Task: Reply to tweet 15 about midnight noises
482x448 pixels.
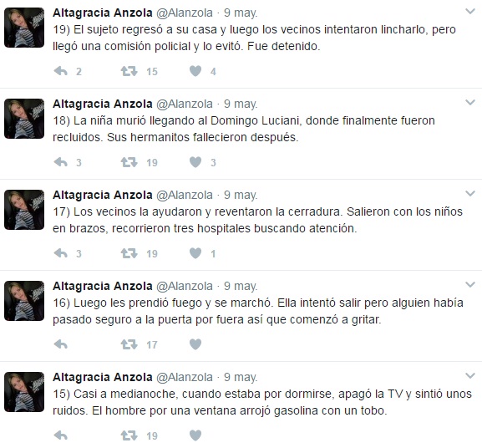Action: tap(60, 435)
